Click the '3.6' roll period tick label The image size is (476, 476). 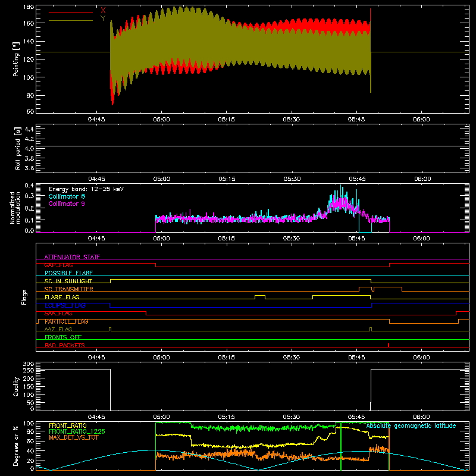click(29, 168)
